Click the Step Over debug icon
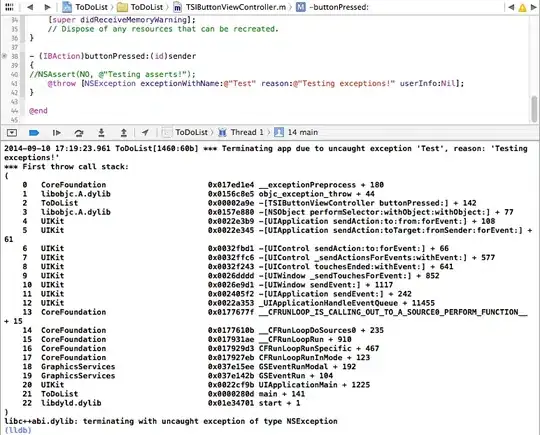 tap(79, 133)
